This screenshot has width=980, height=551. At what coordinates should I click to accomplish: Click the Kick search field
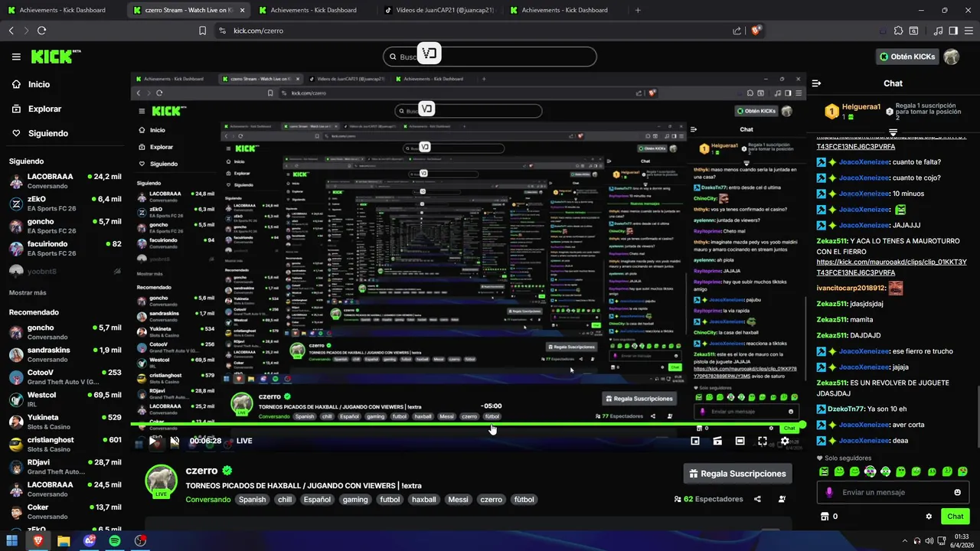[x=490, y=57]
